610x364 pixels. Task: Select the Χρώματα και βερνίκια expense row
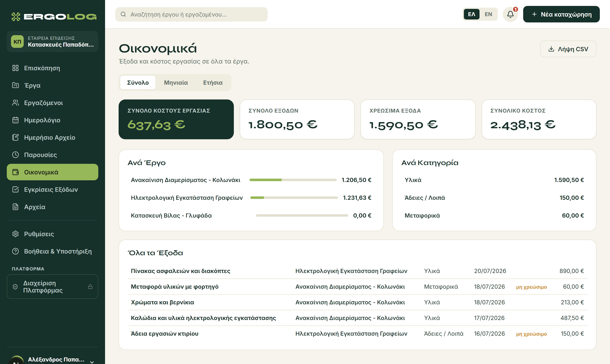[x=357, y=302]
